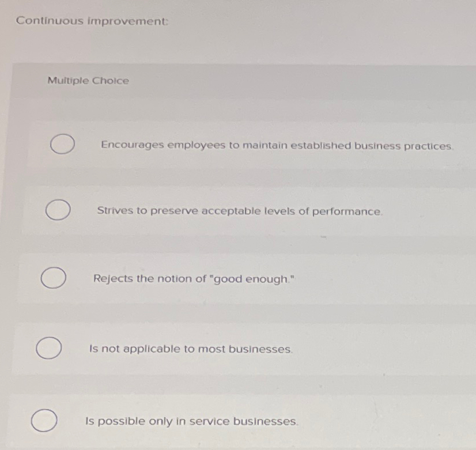The height and width of the screenshot is (450, 476).
Task: Click answer 'Encourages employees to maintain established business practices'
Action: (277, 145)
